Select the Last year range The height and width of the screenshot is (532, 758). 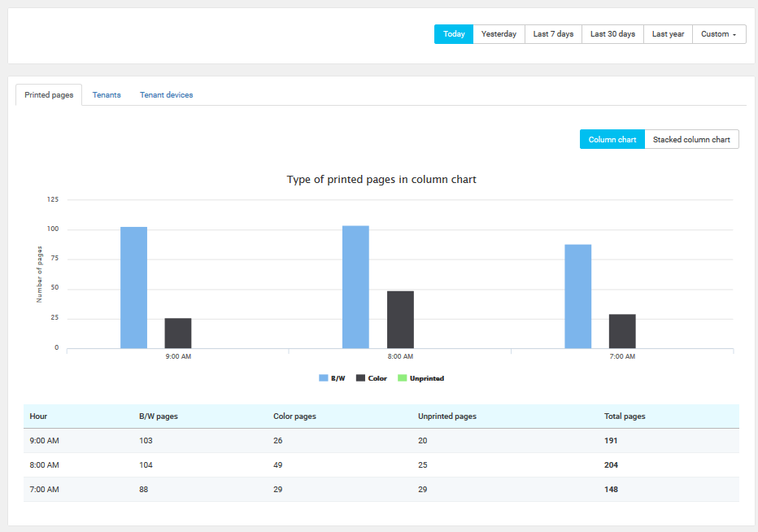point(668,34)
